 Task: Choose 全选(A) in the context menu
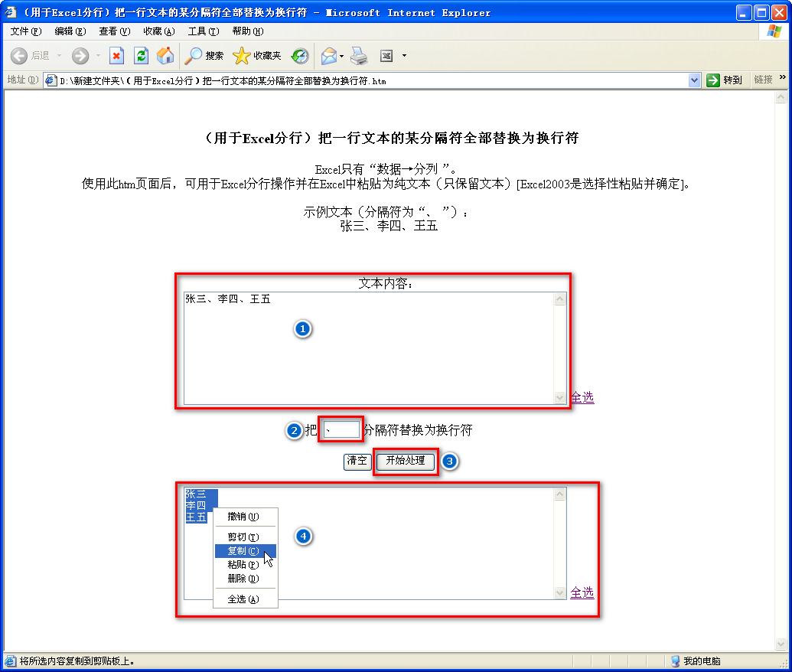coord(246,599)
